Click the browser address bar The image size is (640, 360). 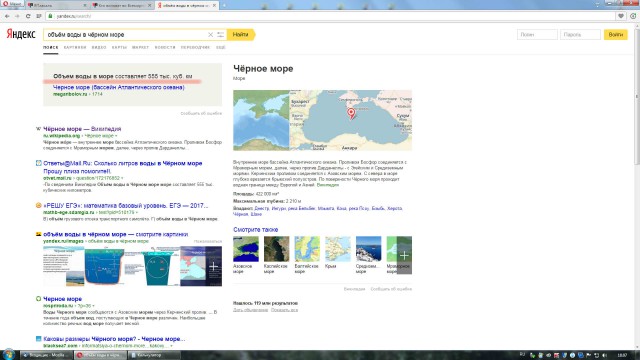click(331, 16)
